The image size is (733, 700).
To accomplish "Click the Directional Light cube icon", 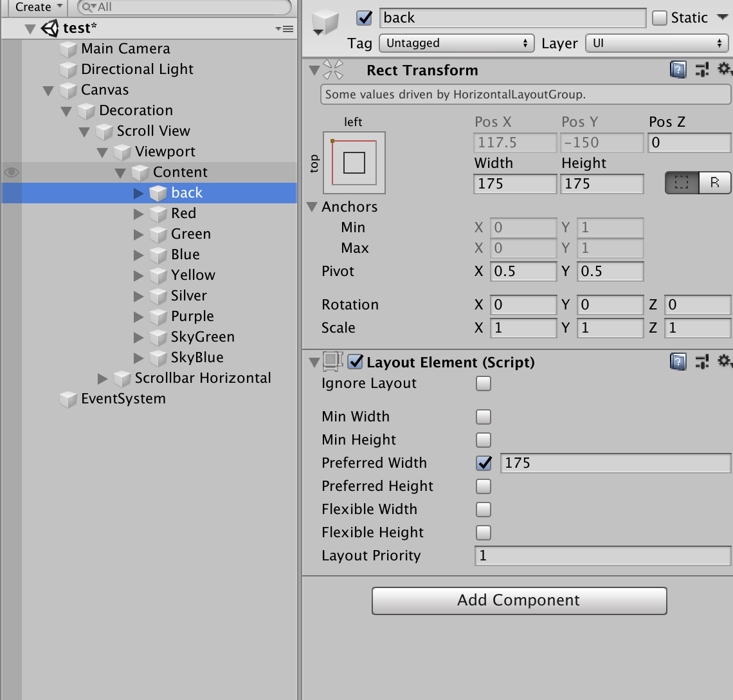I will tap(68, 69).
